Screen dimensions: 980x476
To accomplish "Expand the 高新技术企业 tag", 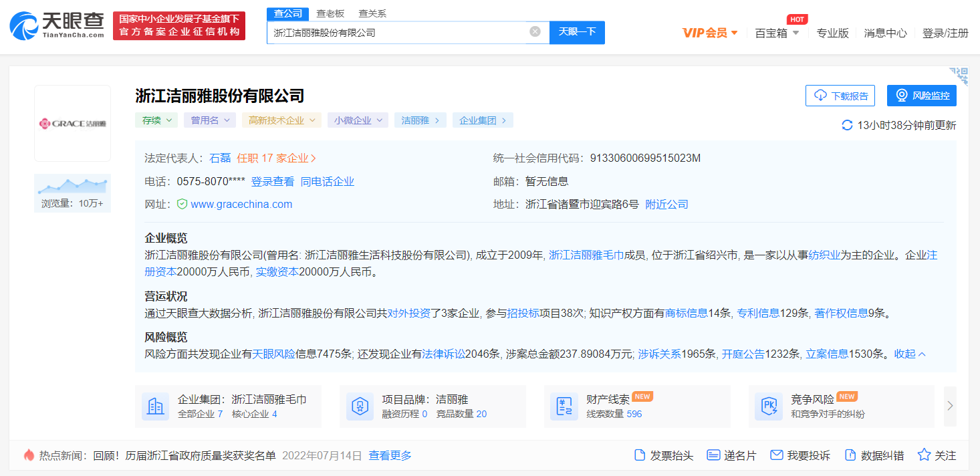I will tap(281, 120).
